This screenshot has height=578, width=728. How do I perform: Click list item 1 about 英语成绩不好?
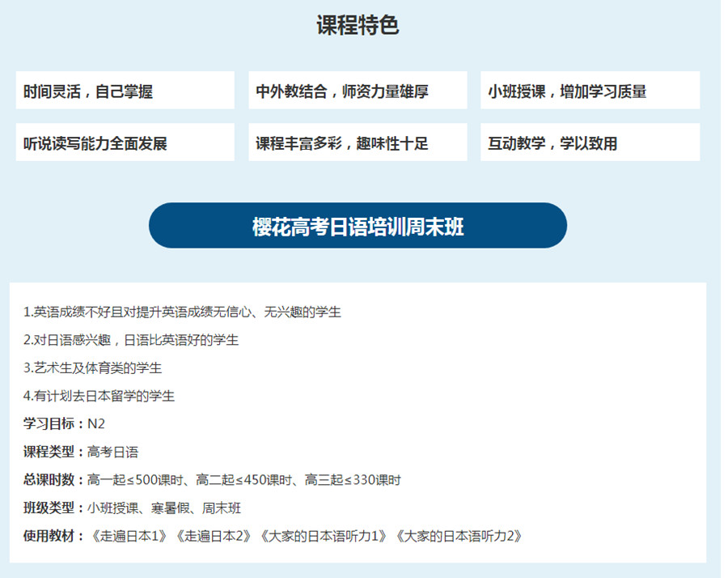(x=182, y=312)
